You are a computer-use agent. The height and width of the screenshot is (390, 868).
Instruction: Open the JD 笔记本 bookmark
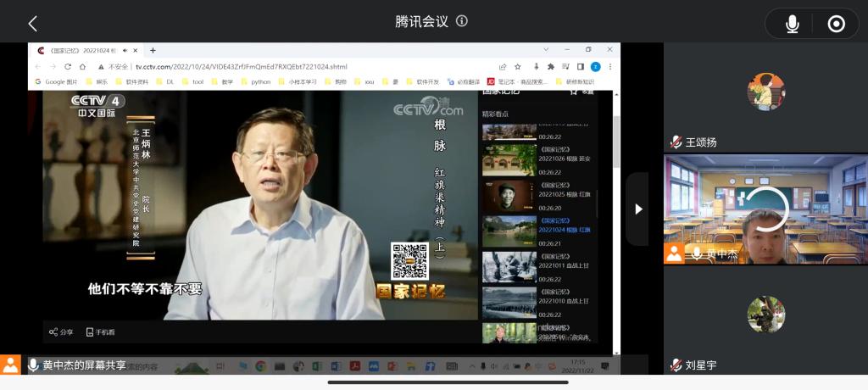click(x=518, y=81)
